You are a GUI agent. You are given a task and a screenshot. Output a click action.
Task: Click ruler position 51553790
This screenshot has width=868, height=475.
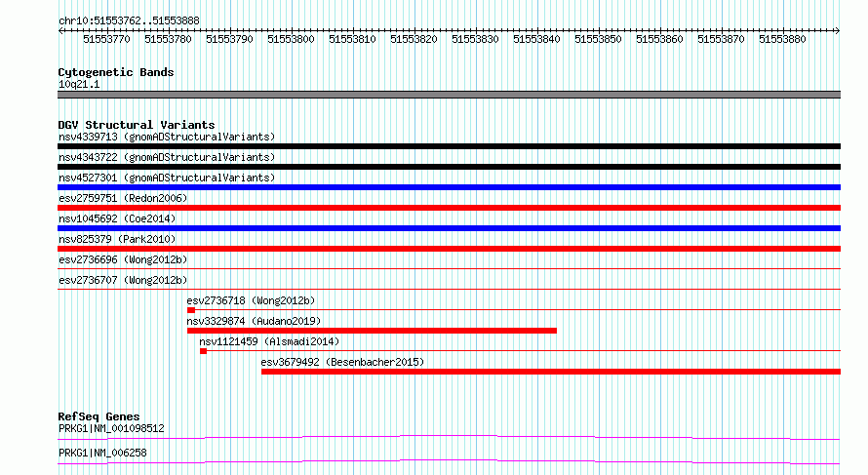coord(230,39)
